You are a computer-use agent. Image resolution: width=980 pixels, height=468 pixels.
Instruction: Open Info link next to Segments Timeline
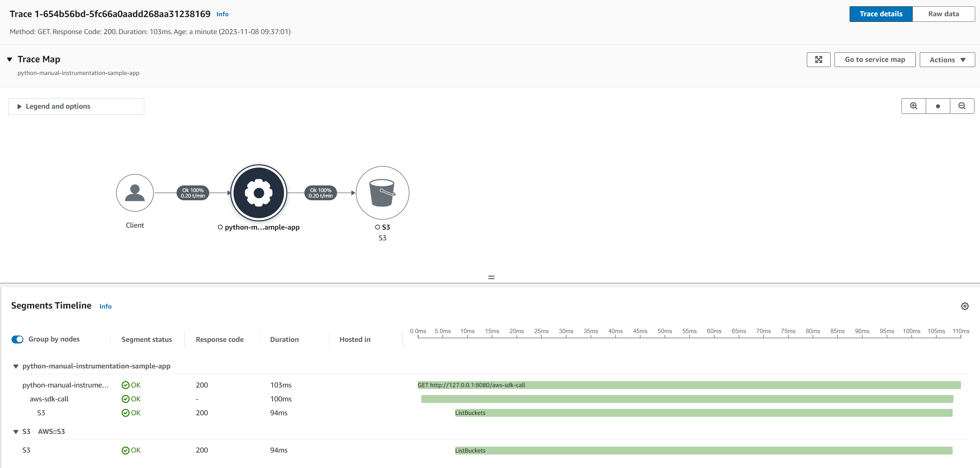tap(105, 306)
